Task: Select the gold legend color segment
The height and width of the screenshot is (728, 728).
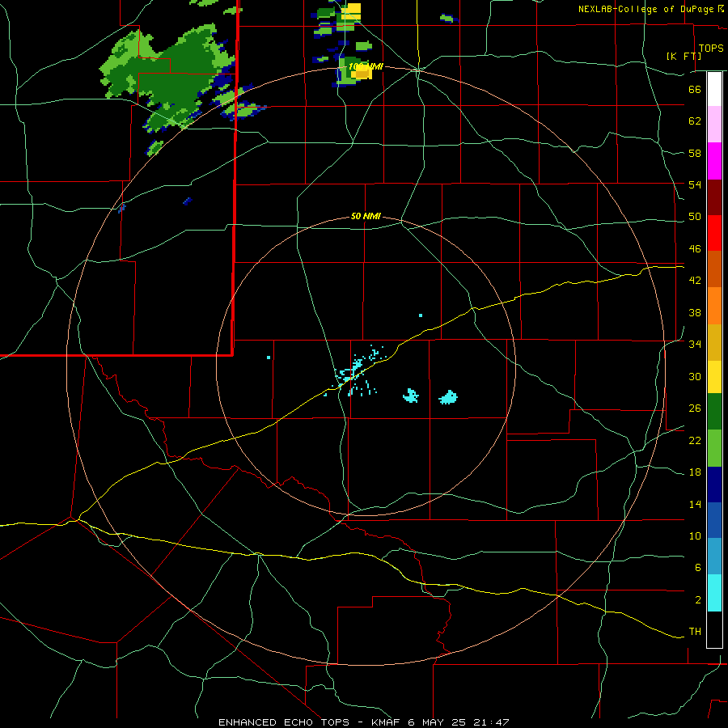Action: (x=714, y=342)
